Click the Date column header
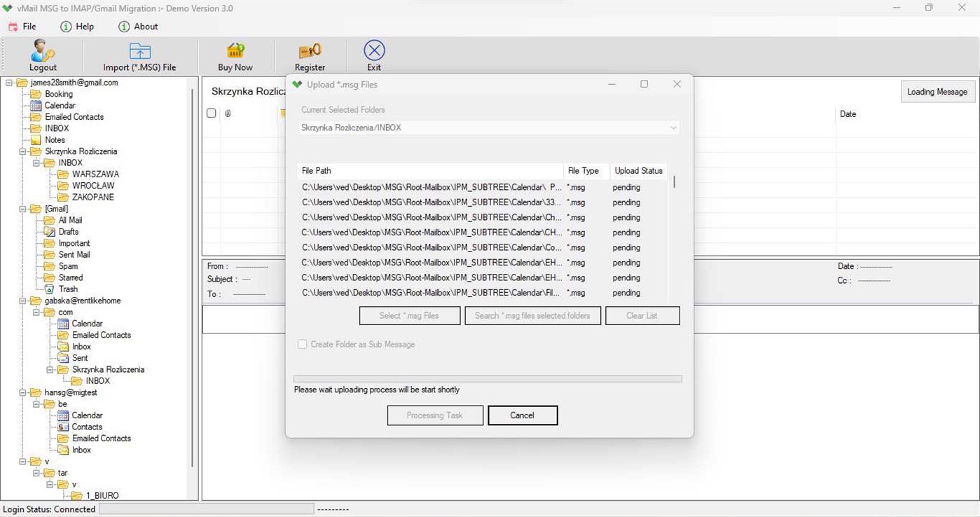980x517 pixels. pos(848,114)
